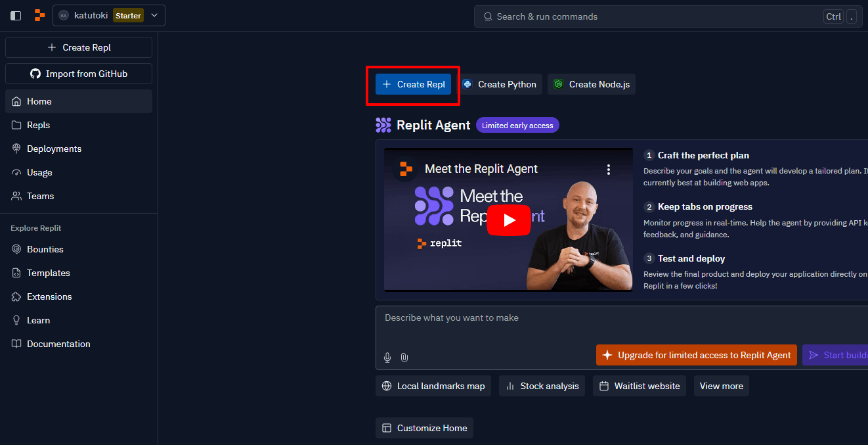This screenshot has height=445, width=868.
Task: Select the Stock analysis suggestion
Action: point(543,386)
